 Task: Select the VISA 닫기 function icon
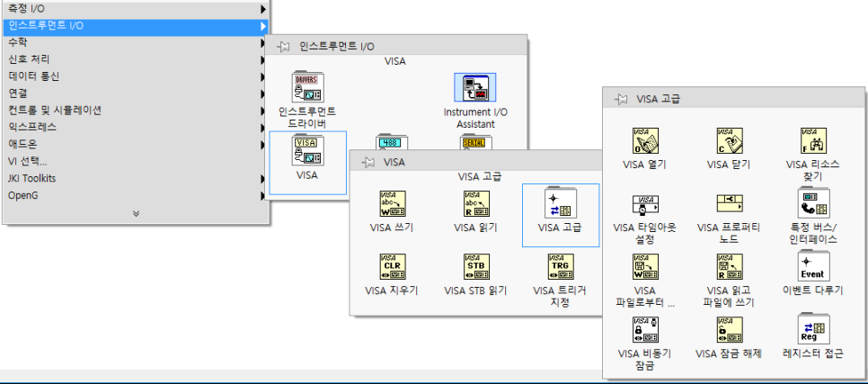pyautogui.click(x=728, y=141)
